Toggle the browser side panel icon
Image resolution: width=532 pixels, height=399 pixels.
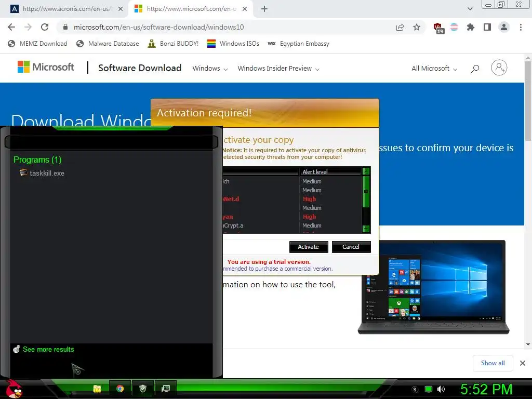click(x=487, y=27)
